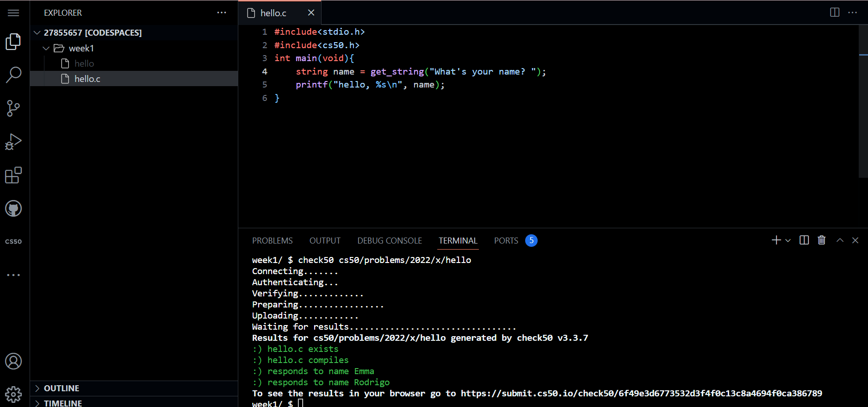Toggle the hamburger application menu
868x407 pixels.
tap(13, 13)
